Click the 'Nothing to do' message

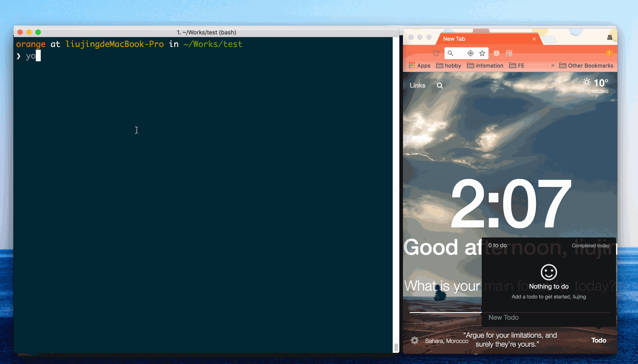(x=549, y=287)
